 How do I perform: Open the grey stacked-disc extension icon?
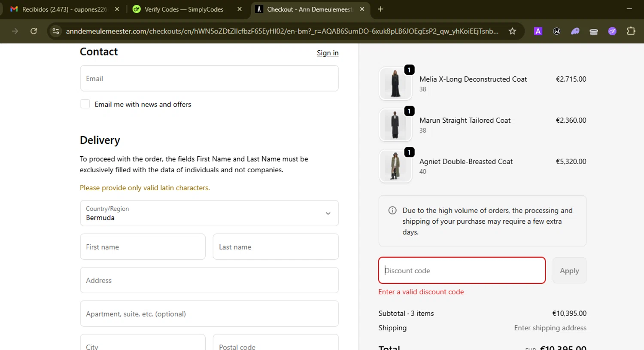pos(594,31)
